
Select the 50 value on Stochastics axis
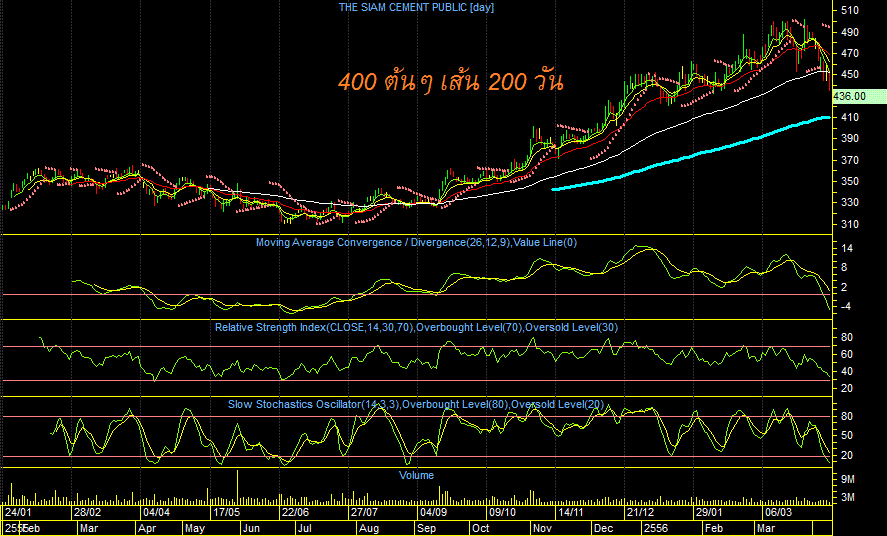[847, 435]
